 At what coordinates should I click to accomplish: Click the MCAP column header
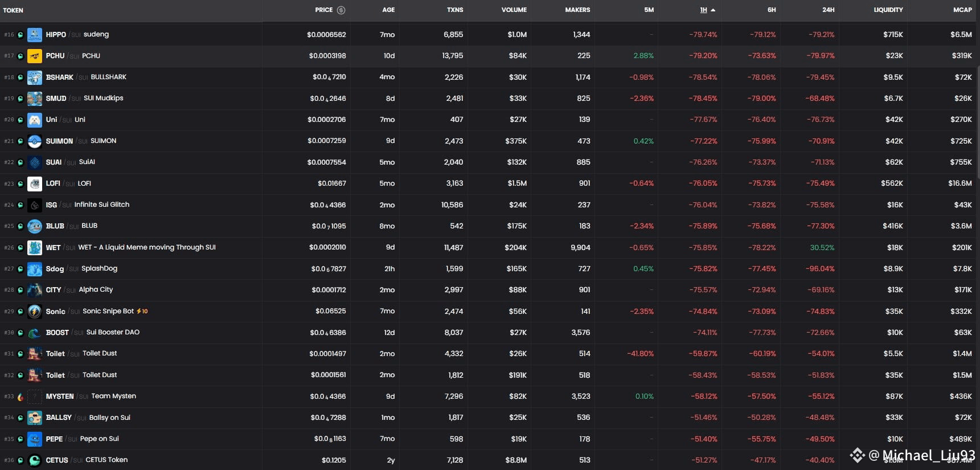[x=963, y=10]
